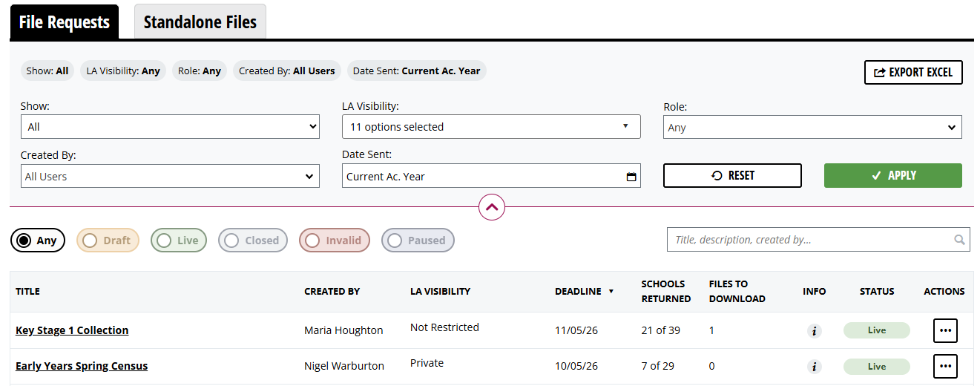Click the Schools Returned column header

[666, 292]
